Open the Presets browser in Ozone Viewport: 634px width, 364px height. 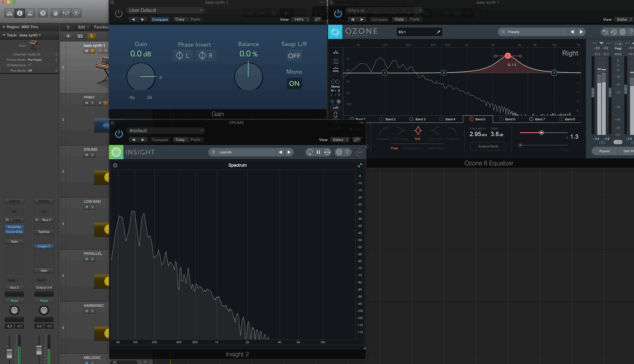pyautogui.click(x=533, y=32)
